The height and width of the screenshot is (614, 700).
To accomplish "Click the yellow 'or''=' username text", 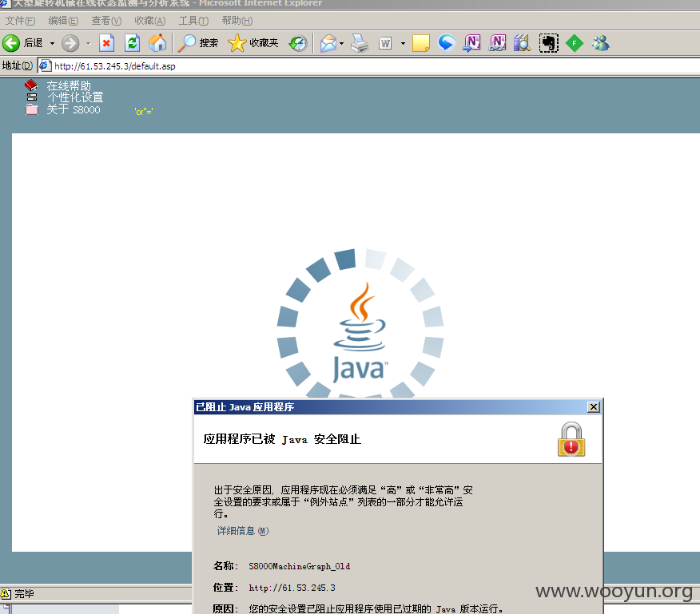I will (144, 111).
